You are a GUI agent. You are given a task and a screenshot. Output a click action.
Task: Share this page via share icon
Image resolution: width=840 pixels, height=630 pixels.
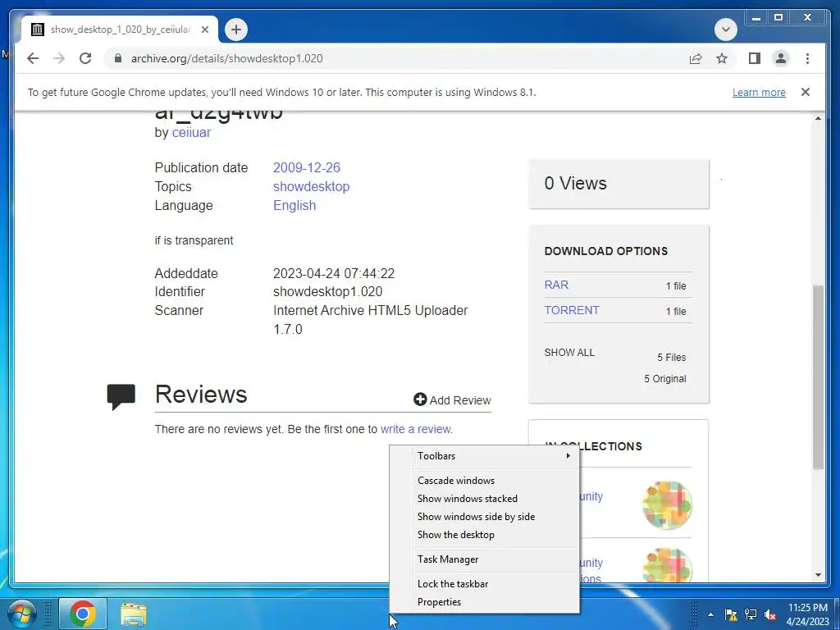point(696,58)
